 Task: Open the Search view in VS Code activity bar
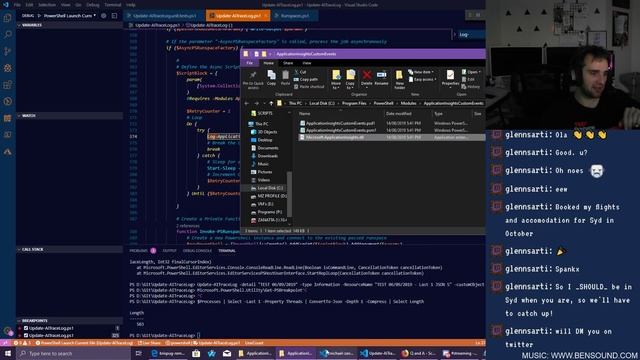(7, 35)
